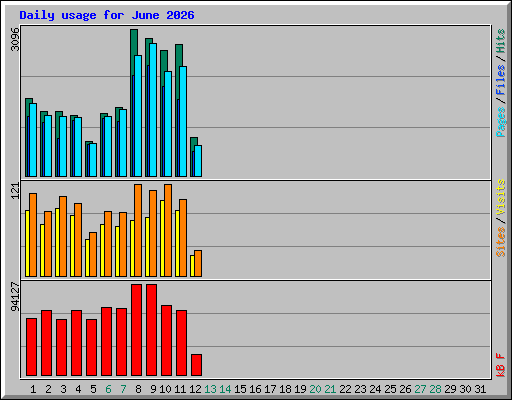Select day 15 on the x-axis

point(240,389)
